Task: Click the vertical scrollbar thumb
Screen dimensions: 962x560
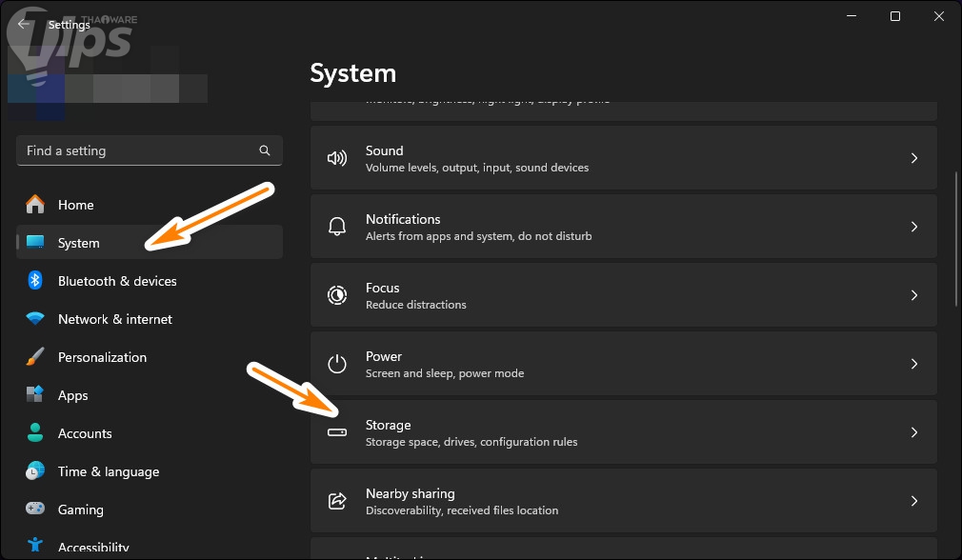Action: tap(956, 238)
